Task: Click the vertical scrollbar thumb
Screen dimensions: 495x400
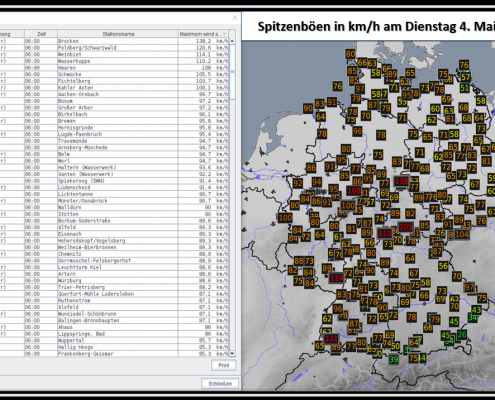Action: click(232, 72)
